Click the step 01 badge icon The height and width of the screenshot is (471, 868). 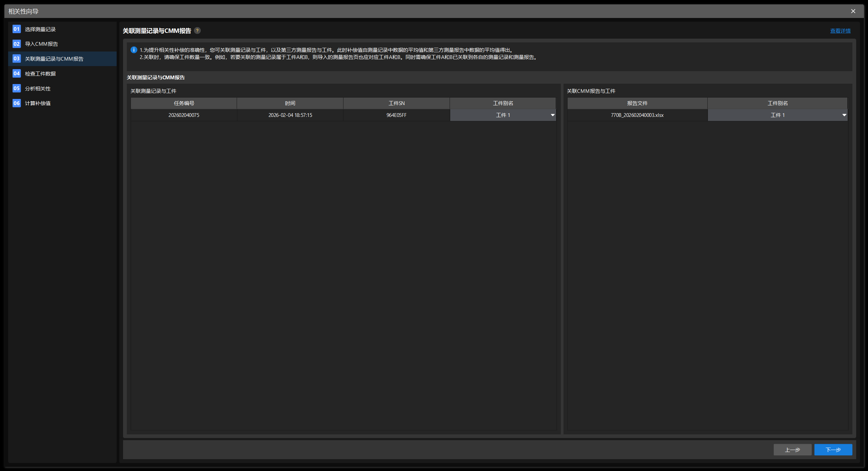coord(16,29)
